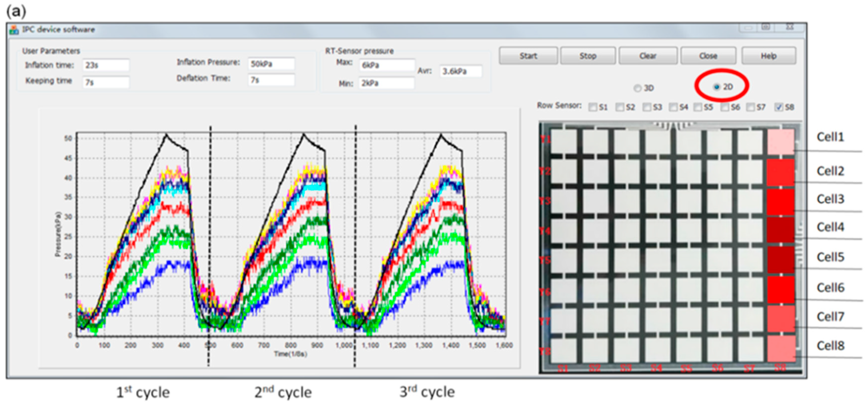868x405 pixels.
Task: Select the 2D radio button
Action: pyautogui.click(x=716, y=87)
